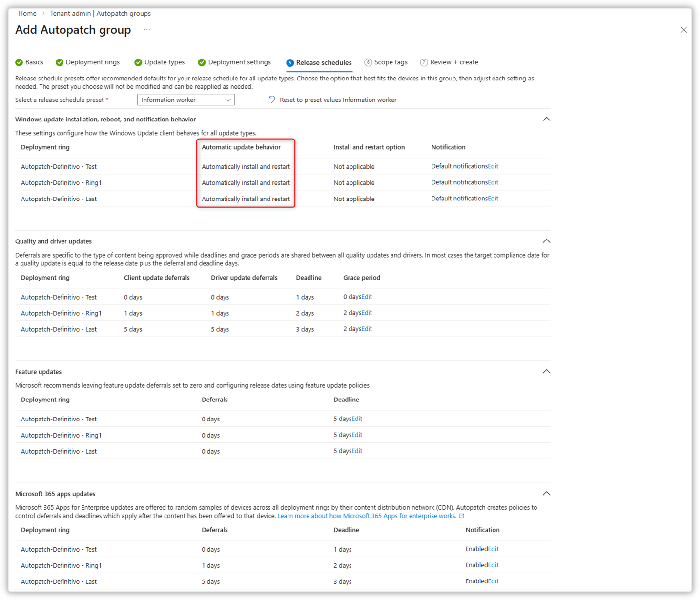Image resolution: width=700 pixels, height=600 pixels.
Task: Click the Scope tags step number icon
Action: click(368, 62)
